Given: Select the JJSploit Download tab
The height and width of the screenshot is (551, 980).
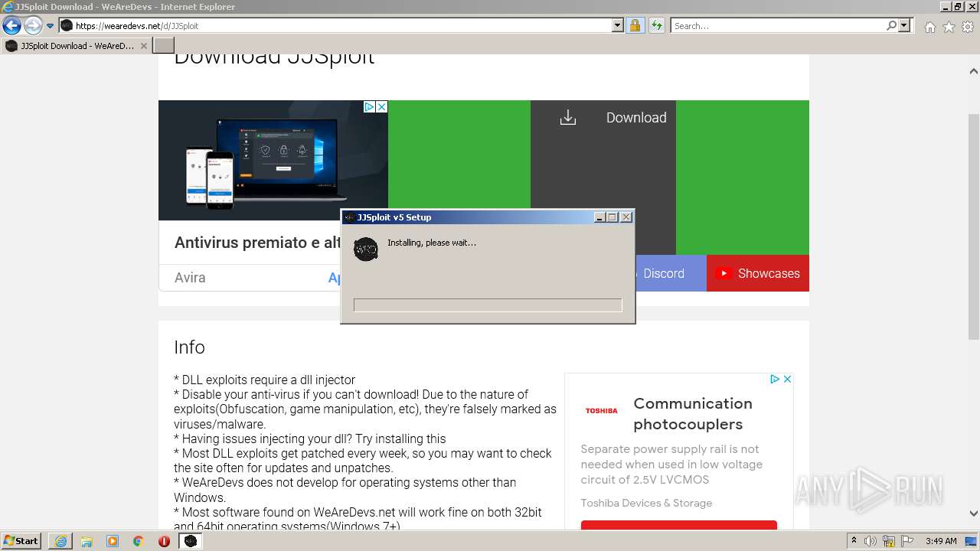Looking at the screenshot, I should pyautogui.click(x=75, y=46).
